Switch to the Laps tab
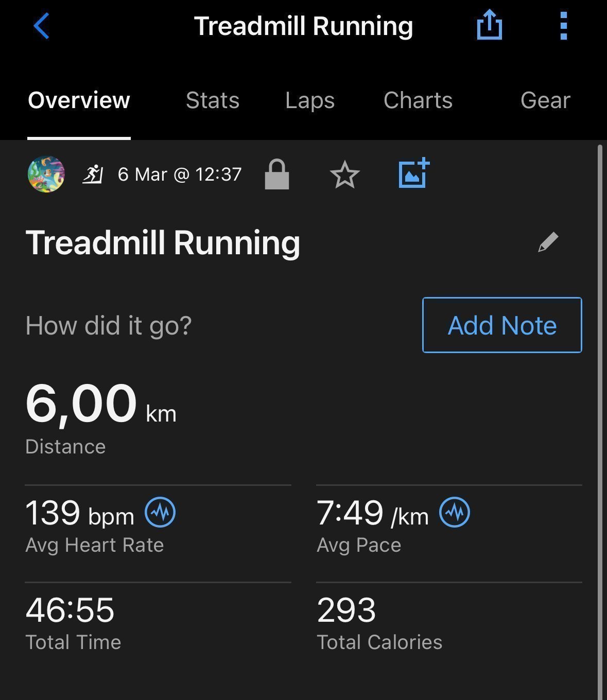 click(x=310, y=100)
